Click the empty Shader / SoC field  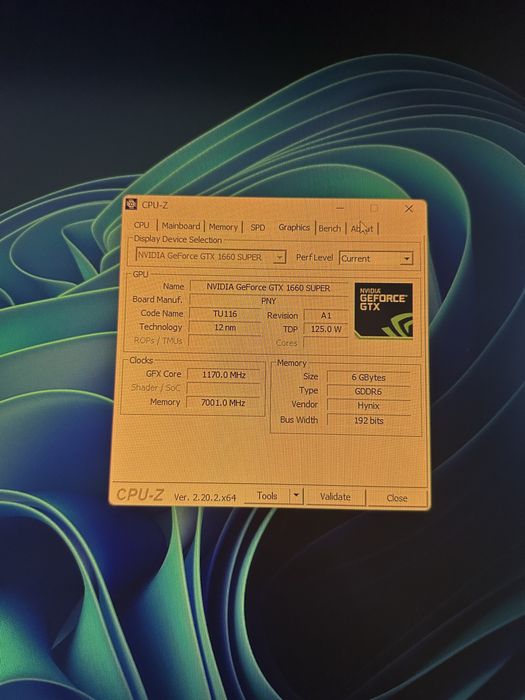[223, 388]
